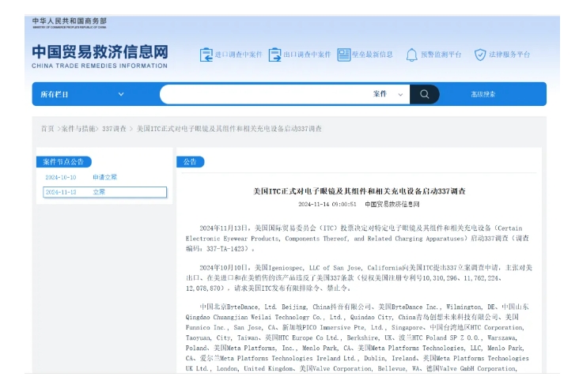Open 法律服务平台 link
The height and width of the screenshot is (392, 579).
tap(509, 55)
